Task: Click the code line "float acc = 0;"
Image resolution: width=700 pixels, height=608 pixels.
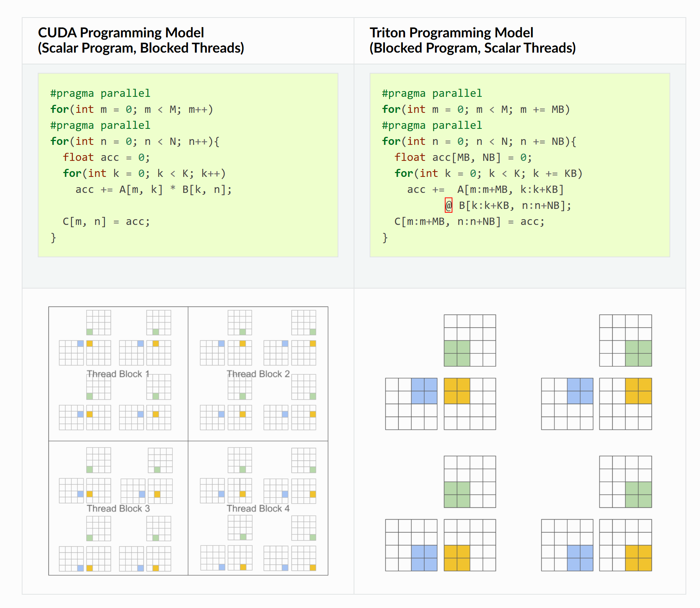Action: pyautogui.click(x=106, y=157)
